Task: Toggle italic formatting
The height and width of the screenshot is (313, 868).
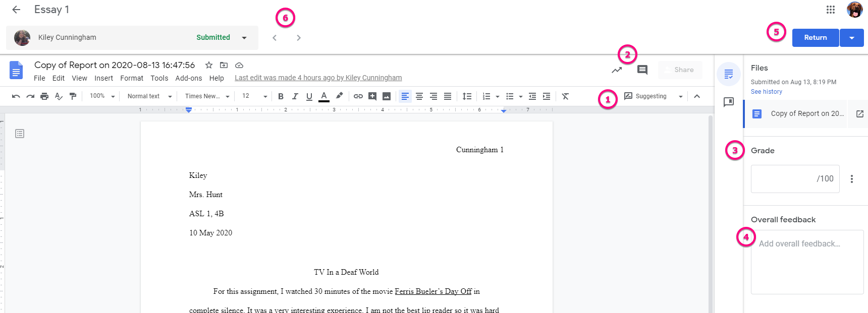Action: [x=295, y=96]
